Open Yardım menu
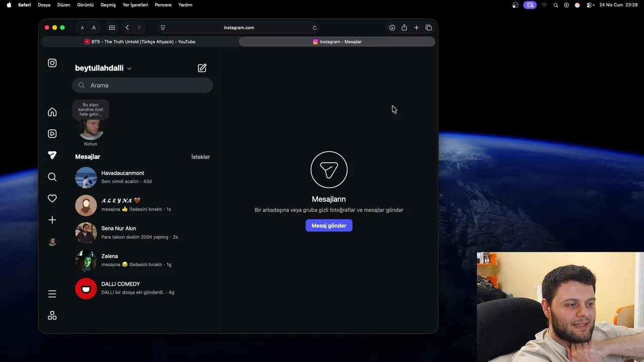644x362 pixels. point(185,5)
